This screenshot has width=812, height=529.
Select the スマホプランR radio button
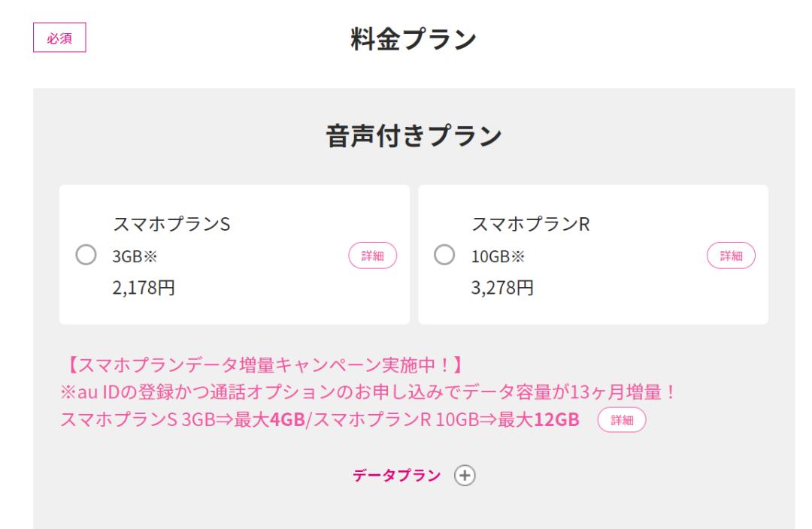pyautogui.click(x=445, y=255)
